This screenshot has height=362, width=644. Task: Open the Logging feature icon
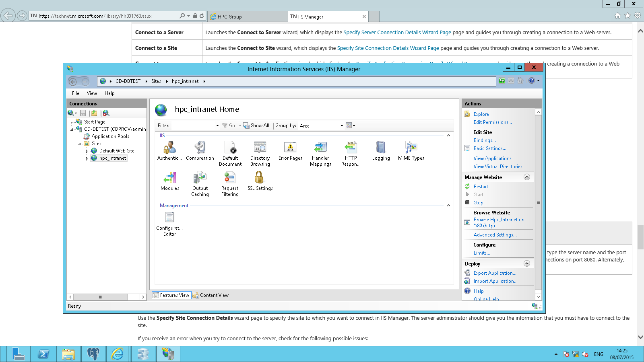point(381,151)
